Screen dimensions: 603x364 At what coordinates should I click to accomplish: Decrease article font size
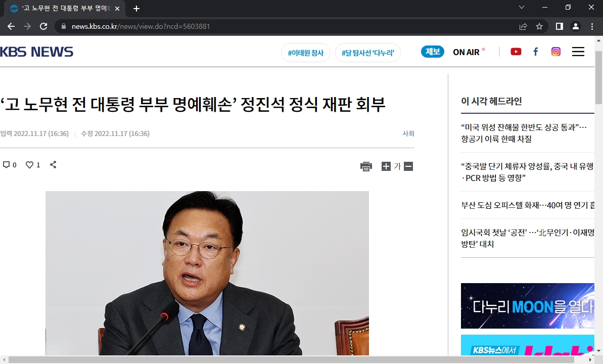click(x=408, y=166)
